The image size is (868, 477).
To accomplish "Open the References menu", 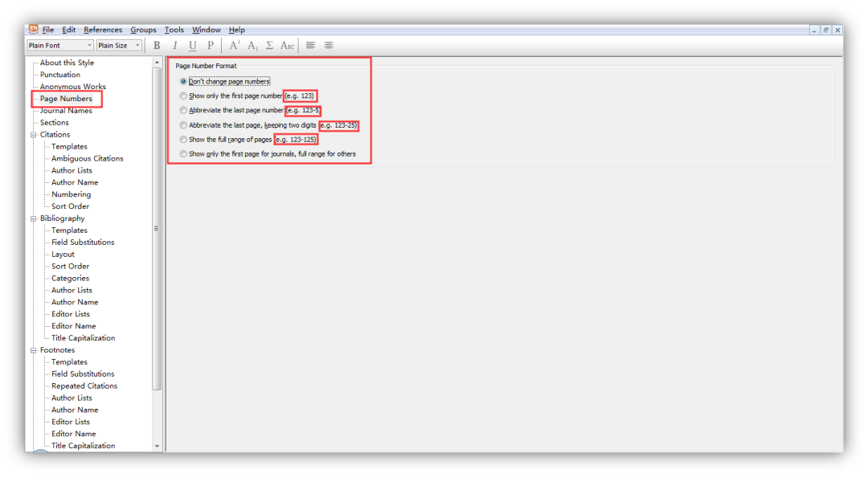I will (103, 30).
